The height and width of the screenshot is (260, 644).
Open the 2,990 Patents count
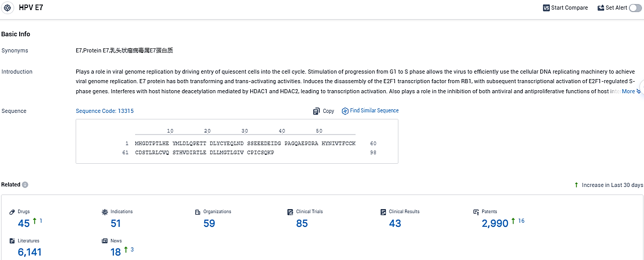495,223
